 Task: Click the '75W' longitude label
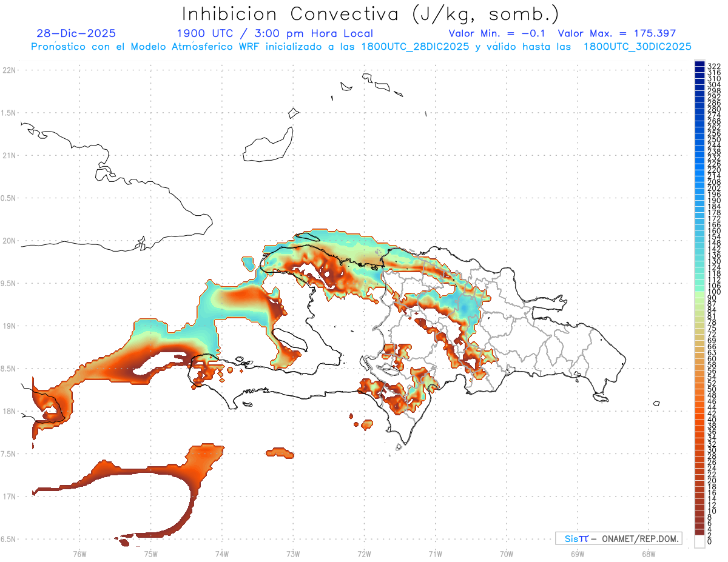(150, 554)
